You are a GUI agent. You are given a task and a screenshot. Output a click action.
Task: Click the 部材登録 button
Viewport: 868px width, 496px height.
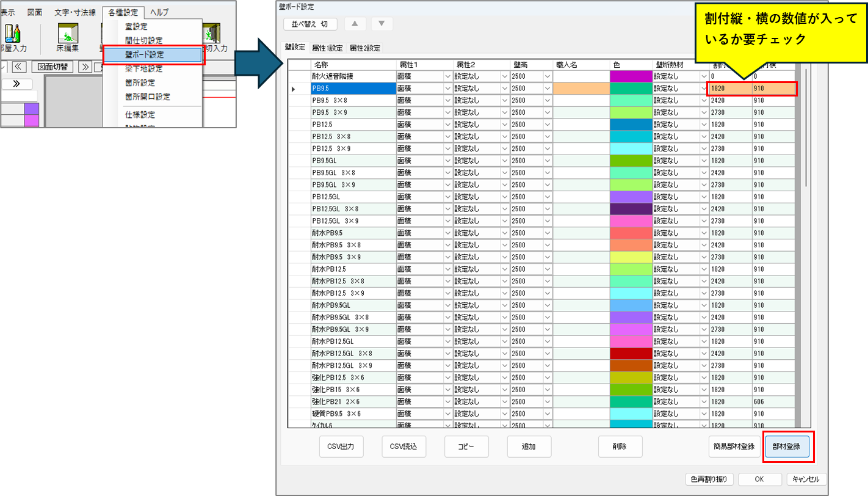coord(787,447)
